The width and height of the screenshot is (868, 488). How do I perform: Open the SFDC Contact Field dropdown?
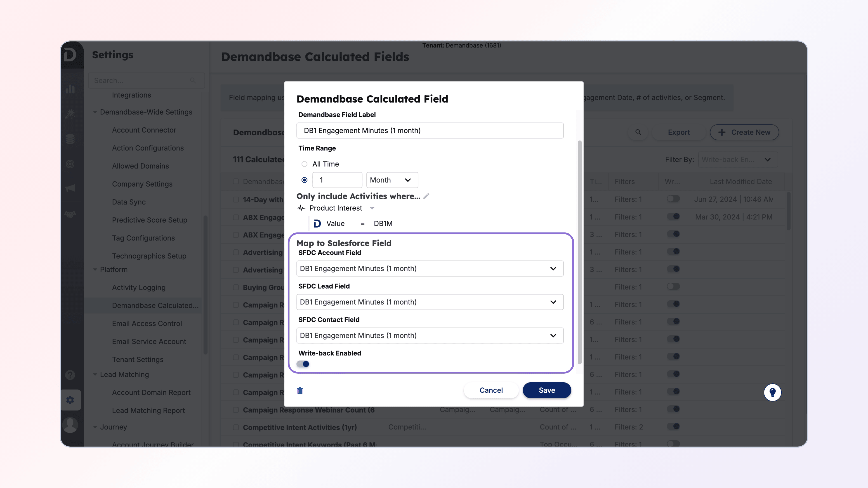(x=430, y=335)
